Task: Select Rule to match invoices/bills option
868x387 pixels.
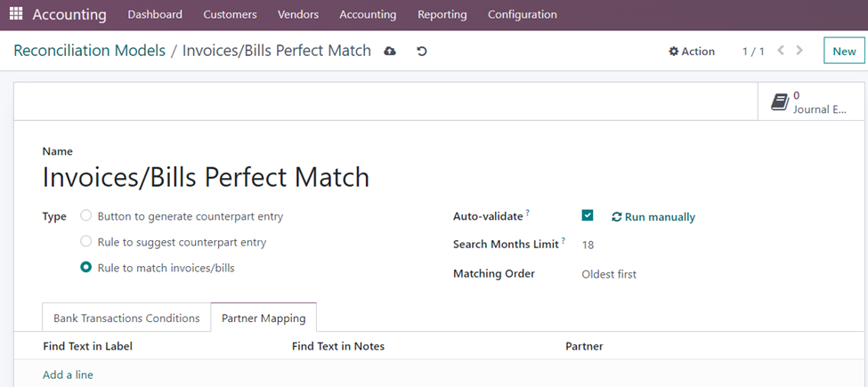Action: pos(86,267)
